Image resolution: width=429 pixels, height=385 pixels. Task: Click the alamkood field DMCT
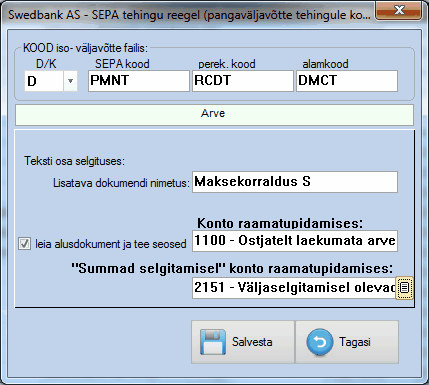click(347, 81)
